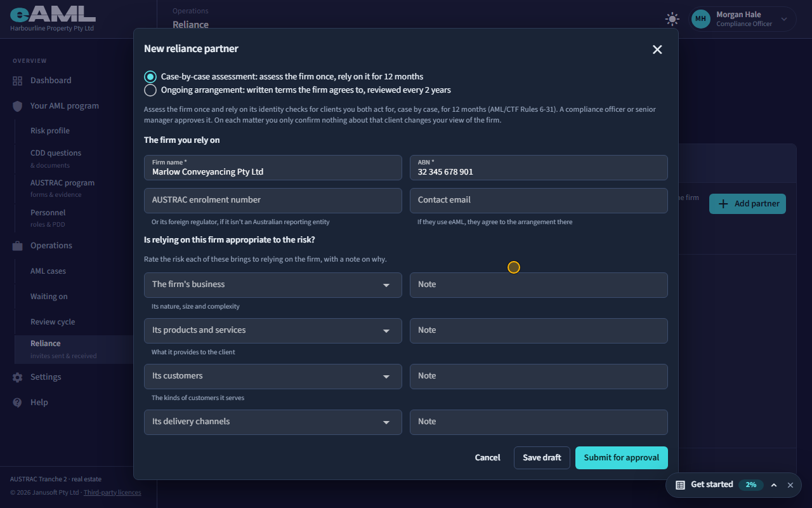Dismiss the Get started widget
812x508 pixels.
click(790, 485)
